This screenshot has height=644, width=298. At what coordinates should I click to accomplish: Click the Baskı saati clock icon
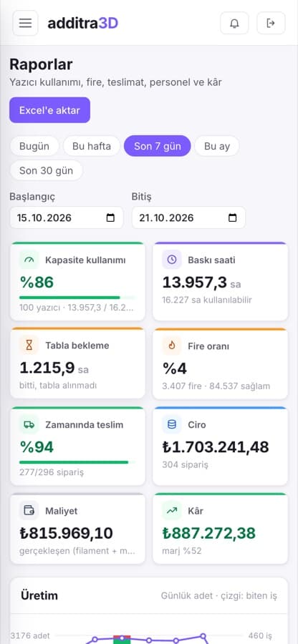[172, 260]
